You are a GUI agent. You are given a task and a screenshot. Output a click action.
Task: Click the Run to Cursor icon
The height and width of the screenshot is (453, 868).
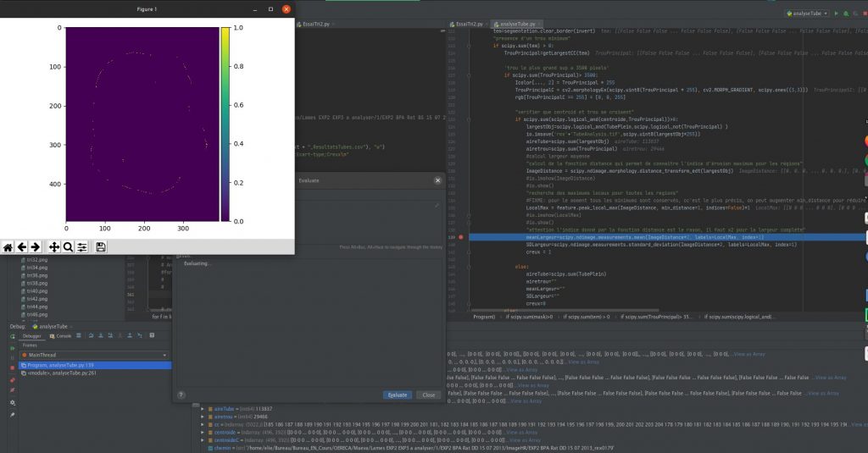[x=140, y=335]
